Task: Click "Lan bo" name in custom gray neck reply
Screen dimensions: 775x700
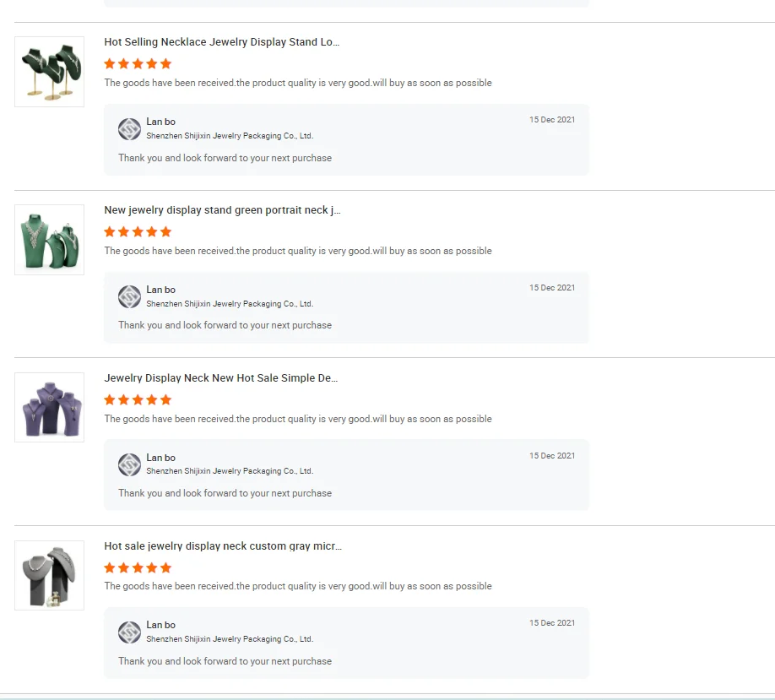Action: point(160,625)
